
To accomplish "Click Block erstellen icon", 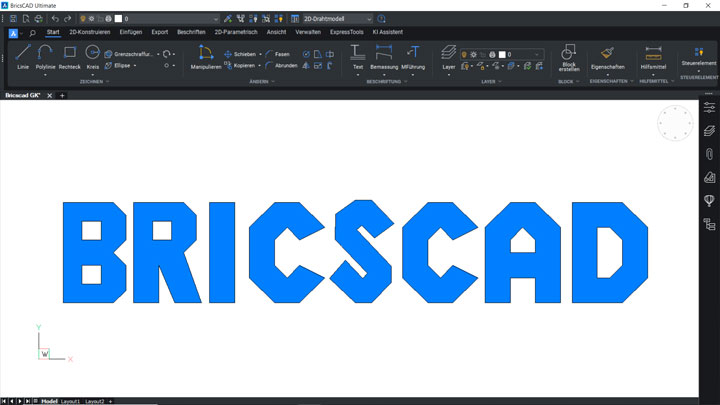I will [569, 57].
